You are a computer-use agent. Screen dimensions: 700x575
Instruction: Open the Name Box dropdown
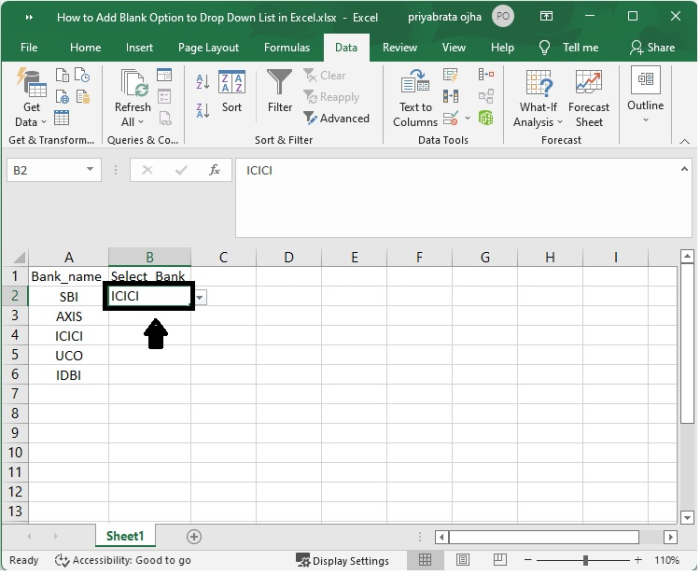click(90, 170)
